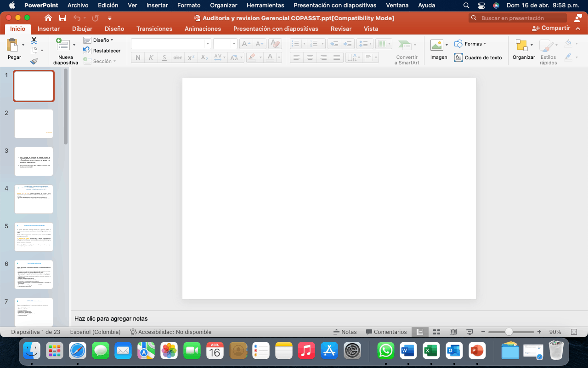Toggle normal view button in status bar

click(x=420, y=332)
